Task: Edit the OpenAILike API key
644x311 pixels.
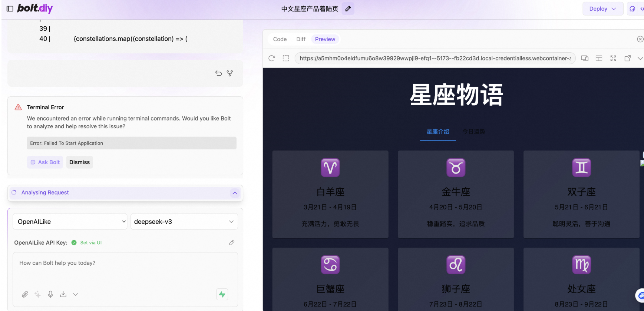Action: coord(232,242)
